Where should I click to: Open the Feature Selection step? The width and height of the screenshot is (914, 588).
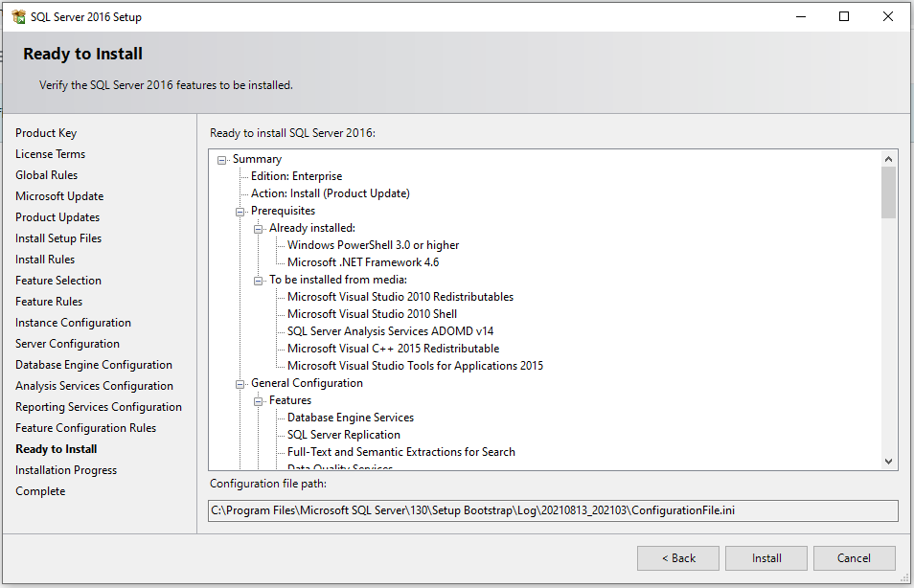58,281
